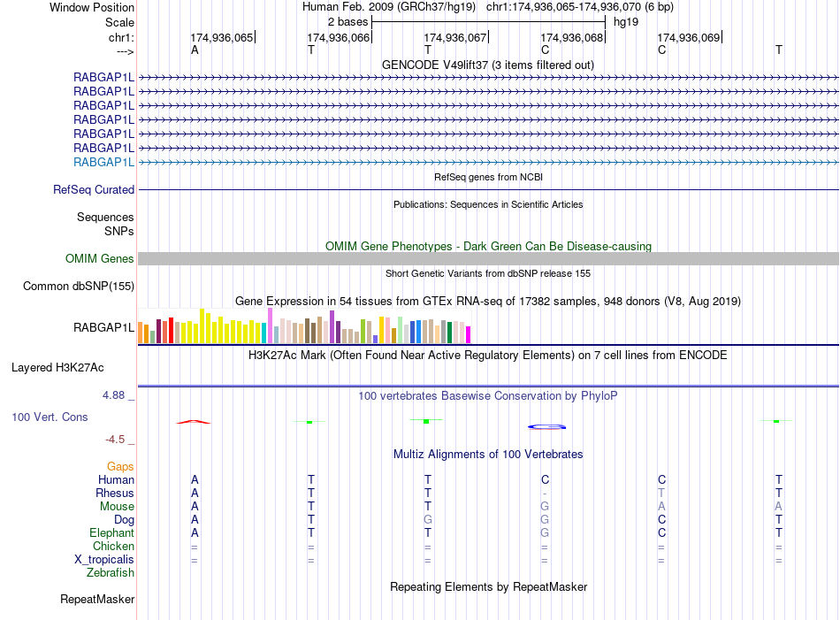Click the red bar in the GTEx expression chart

[x=171, y=330]
